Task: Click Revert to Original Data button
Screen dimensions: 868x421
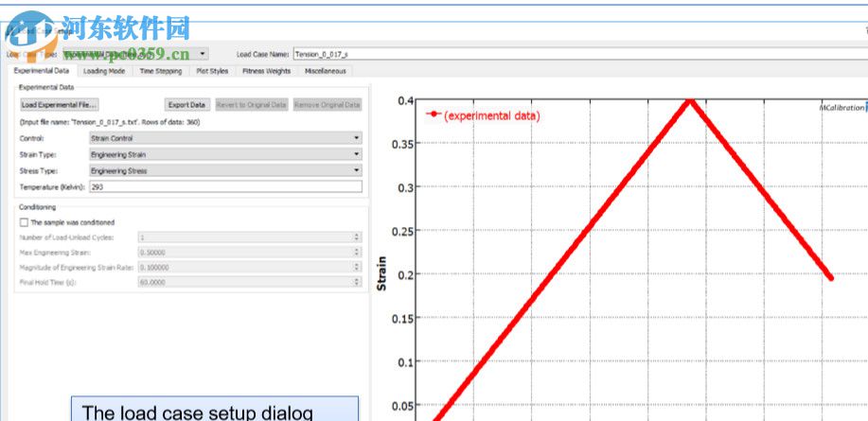Action: [x=252, y=105]
